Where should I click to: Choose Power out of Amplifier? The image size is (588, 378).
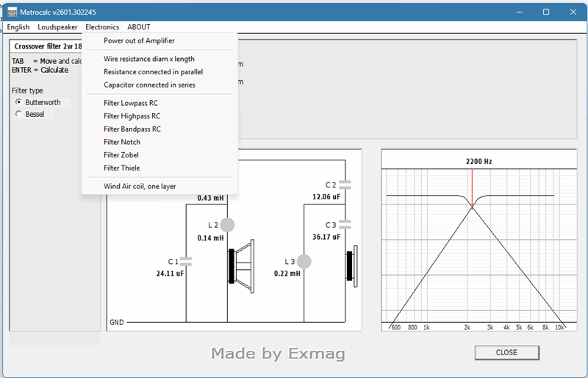click(x=139, y=40)
